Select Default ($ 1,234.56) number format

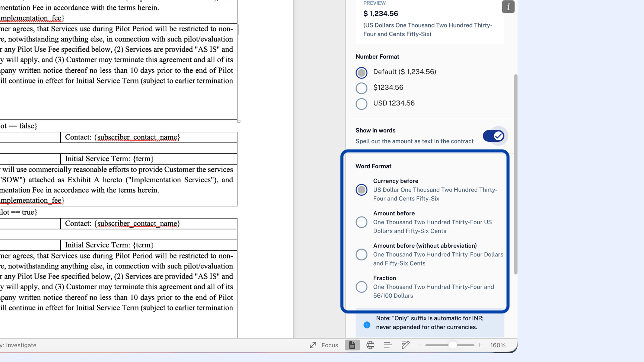click(362, 72)
